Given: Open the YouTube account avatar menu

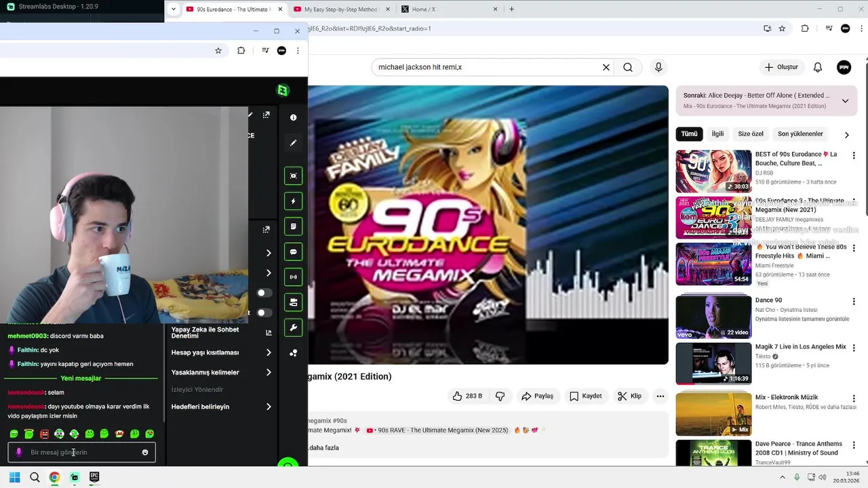Looking at the screenshot, I should pyautogui.click(x=844, y=67).
